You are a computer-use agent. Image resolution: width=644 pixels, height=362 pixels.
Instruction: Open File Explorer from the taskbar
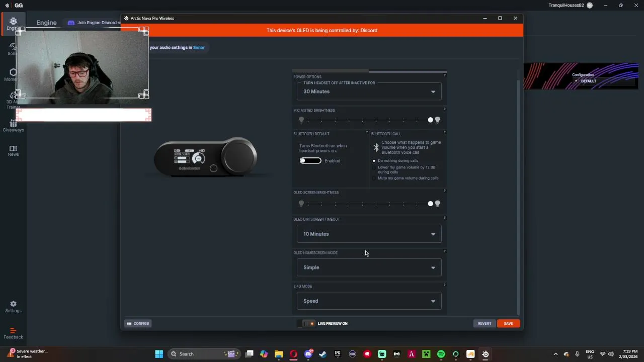(279, 354)
